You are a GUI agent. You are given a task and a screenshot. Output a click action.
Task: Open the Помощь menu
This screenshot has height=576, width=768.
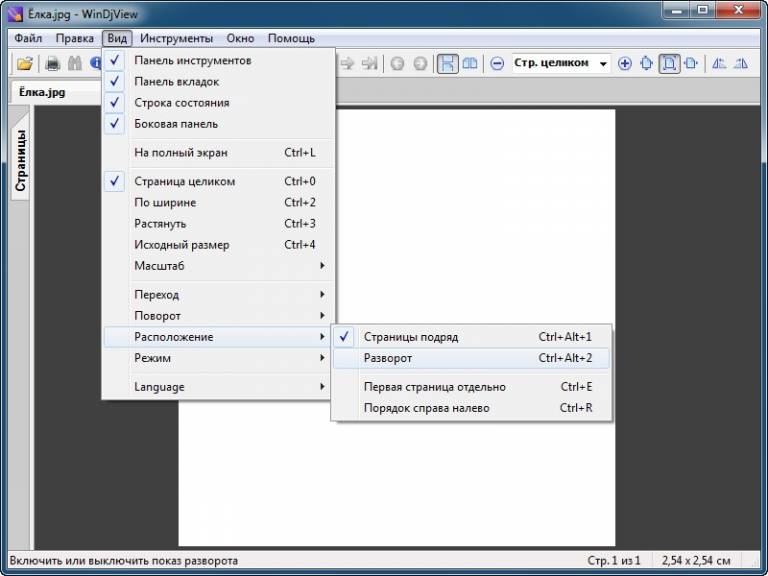[x=291, y=38]
